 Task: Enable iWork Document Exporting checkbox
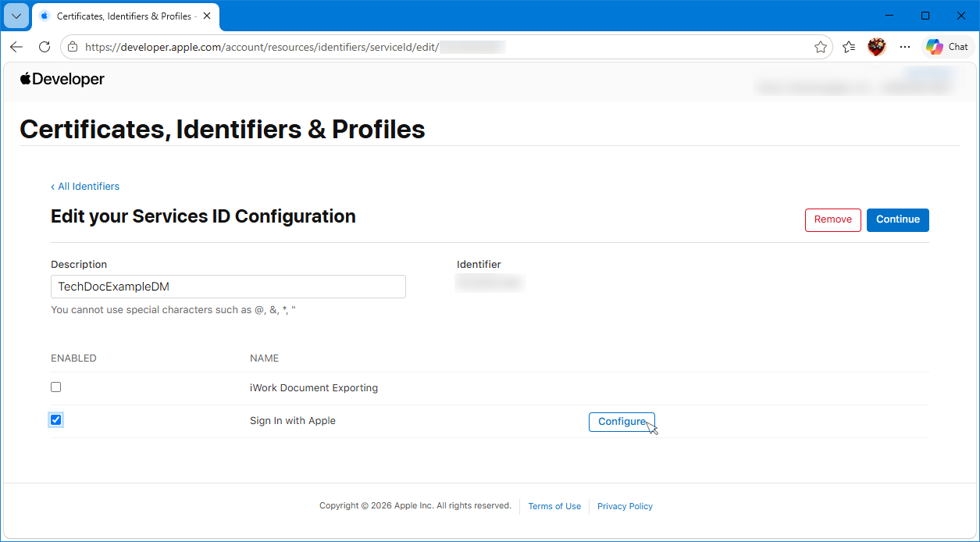tap(55, 387)
